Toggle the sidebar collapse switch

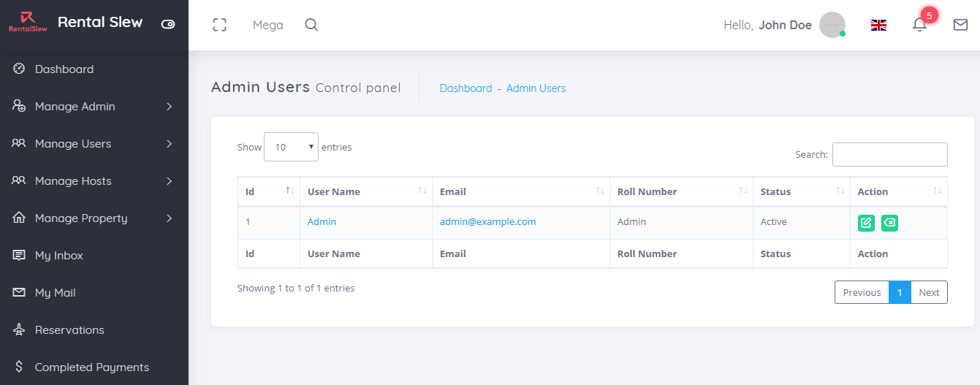point(168,24)
